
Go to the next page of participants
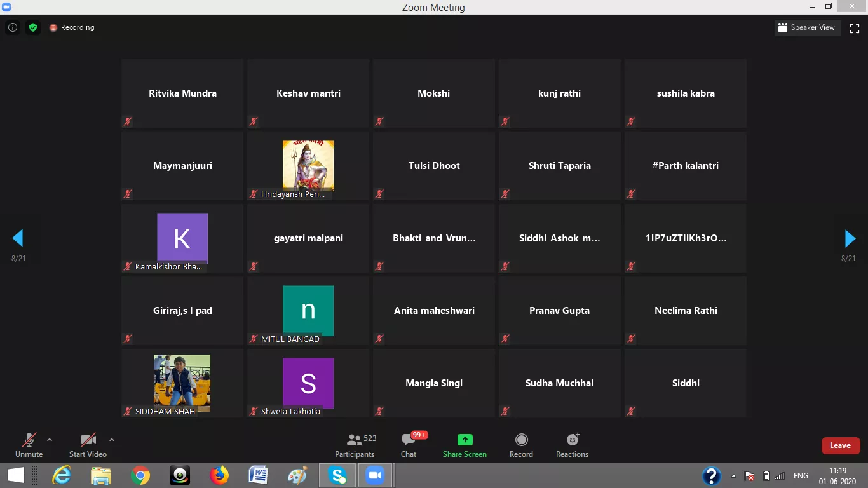pyautogui.click(x=850, y=238)
